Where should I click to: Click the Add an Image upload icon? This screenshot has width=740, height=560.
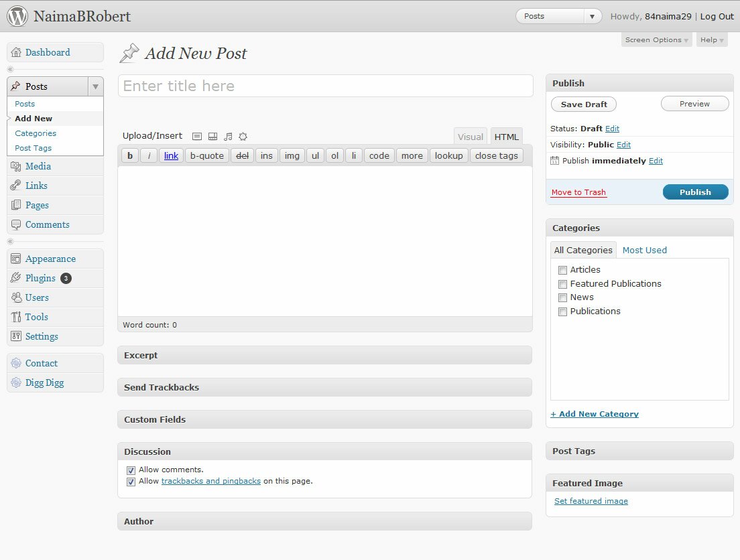point(197,137)
